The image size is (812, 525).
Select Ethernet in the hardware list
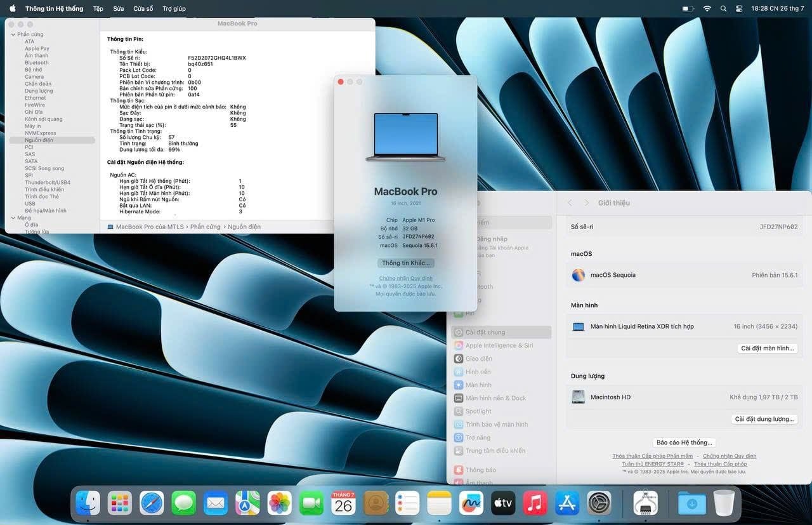click(x=36, y=98)
